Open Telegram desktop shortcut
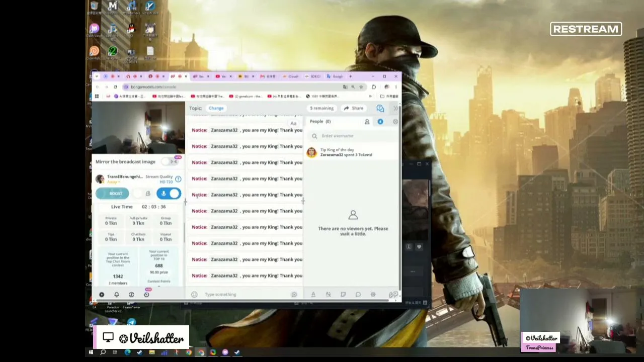 coord(131,322)
